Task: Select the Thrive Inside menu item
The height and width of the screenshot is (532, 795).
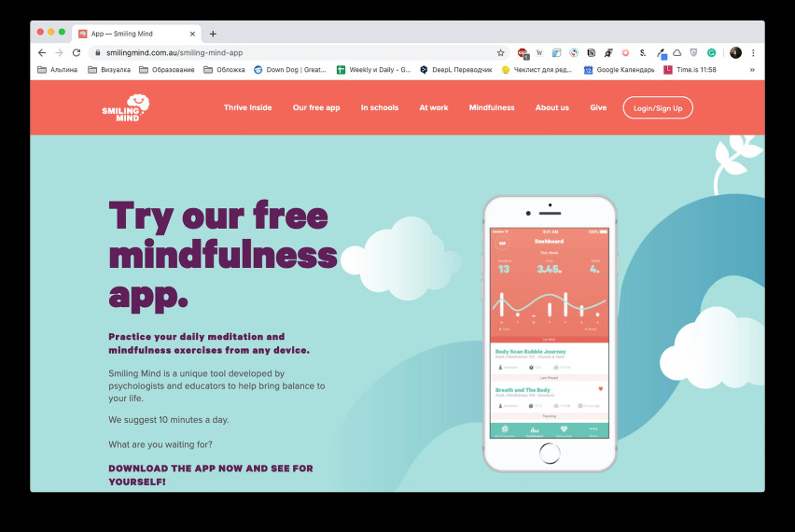Action: [248, 107]
